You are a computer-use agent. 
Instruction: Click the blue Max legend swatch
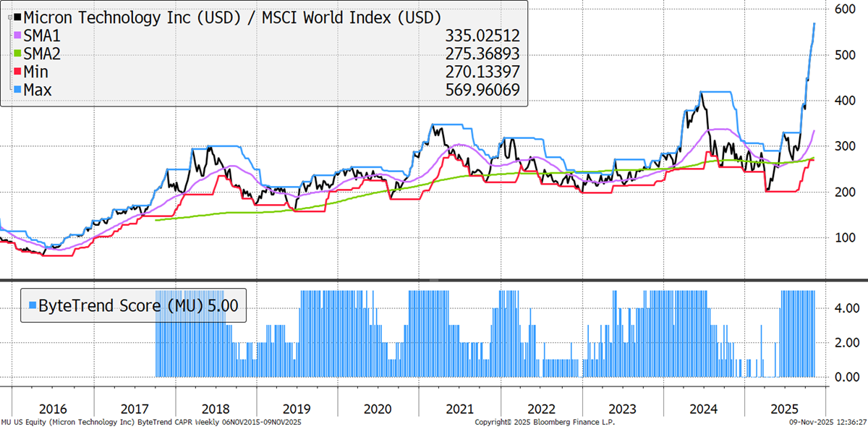click(18, 90)
